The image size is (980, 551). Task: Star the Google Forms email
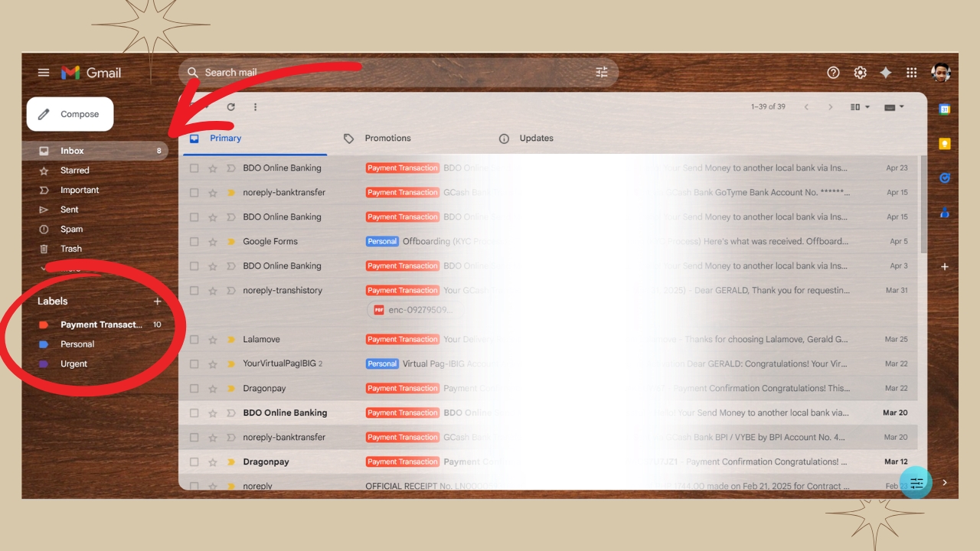coord(213,241)
